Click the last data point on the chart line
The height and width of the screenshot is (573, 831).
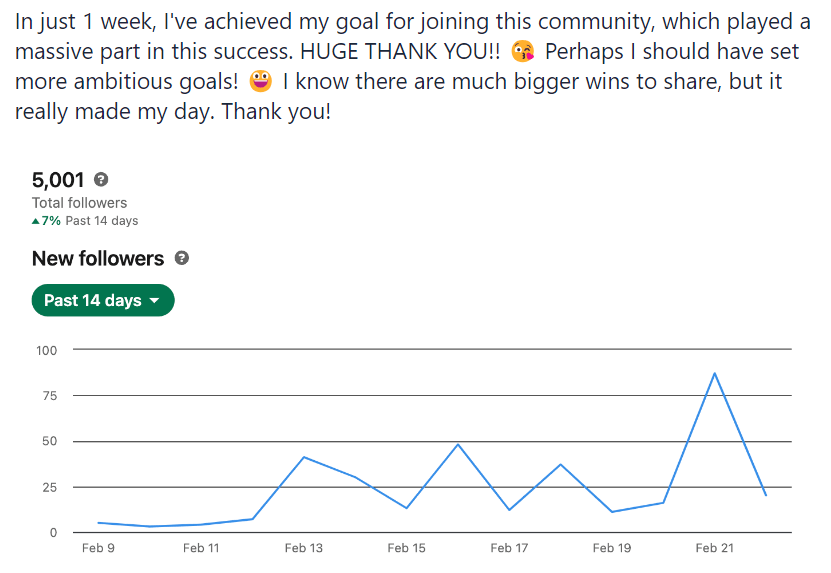[766, 495]
